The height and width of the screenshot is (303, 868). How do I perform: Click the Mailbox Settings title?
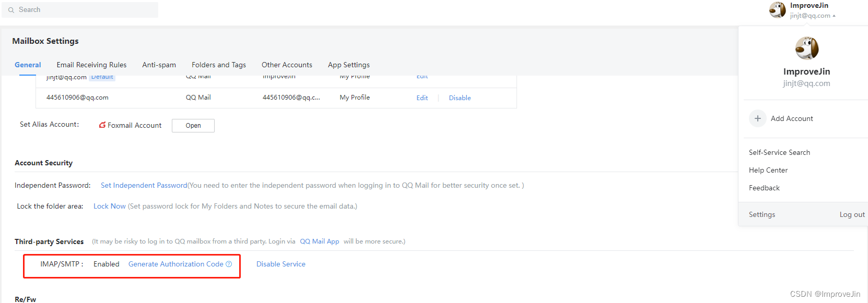pyautogui.click(x=45, y=41)
